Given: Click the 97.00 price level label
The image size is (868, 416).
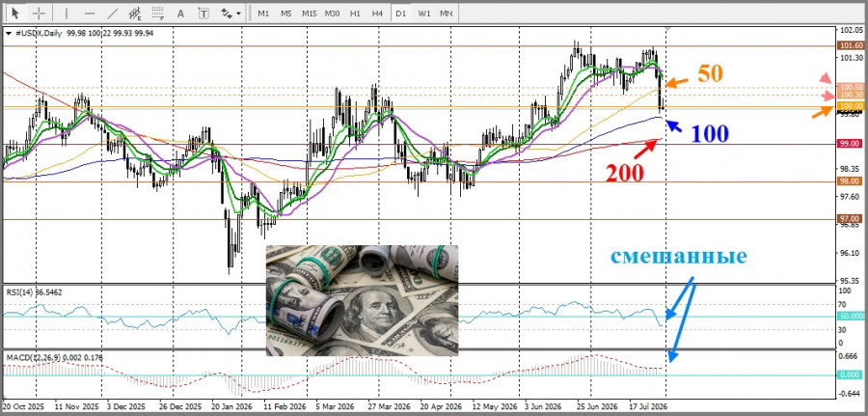Looking at the screenshot, I should (x=852, y=218).
